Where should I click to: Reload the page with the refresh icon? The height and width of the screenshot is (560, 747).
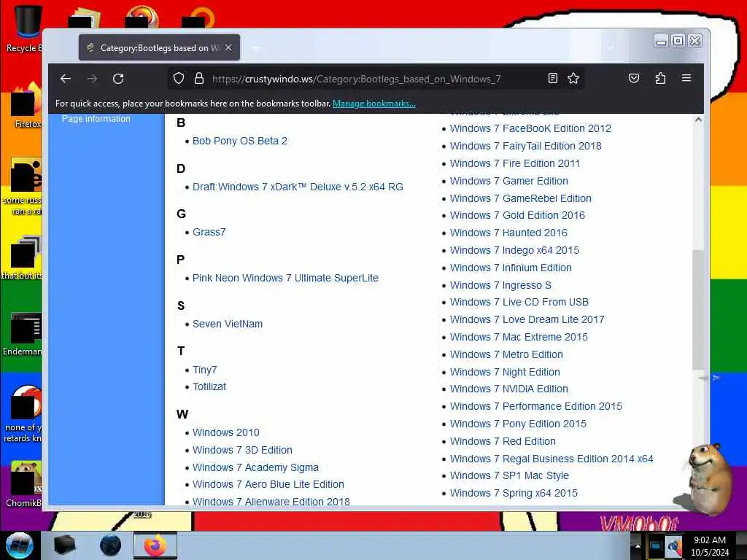click(x=118, y=79)
